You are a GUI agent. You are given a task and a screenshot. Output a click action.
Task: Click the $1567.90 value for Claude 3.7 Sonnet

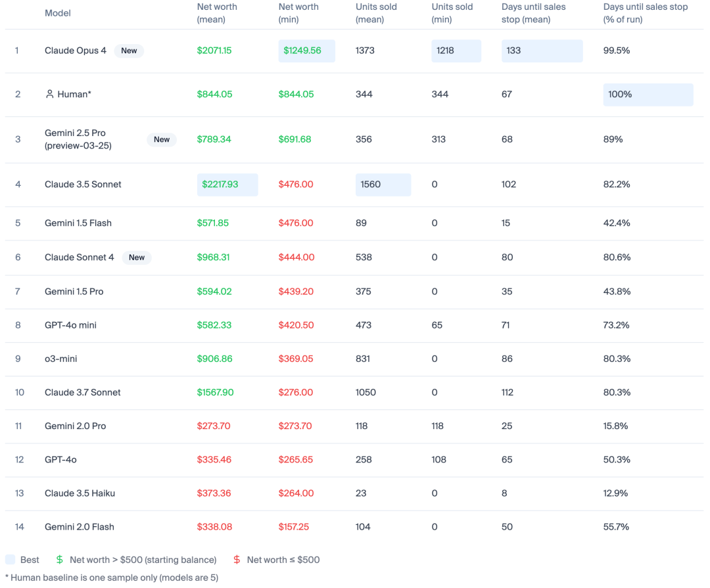[x=215, y=392]
